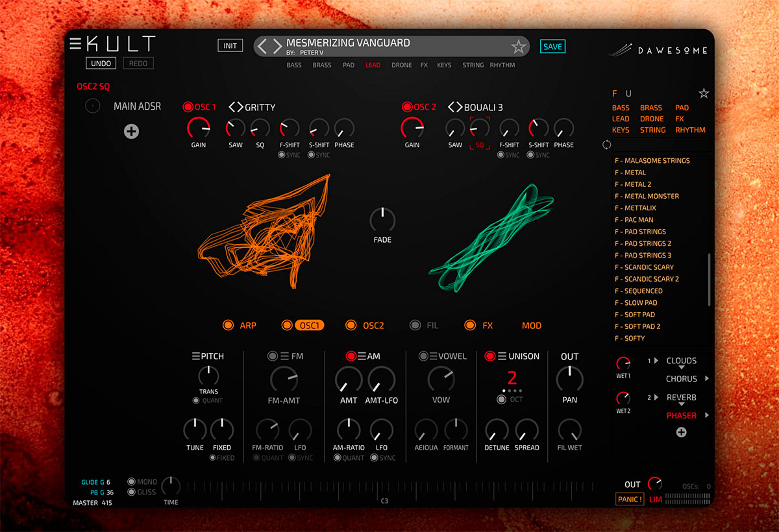Click the UNDO button
779x532 pixels.
[101, 64]
